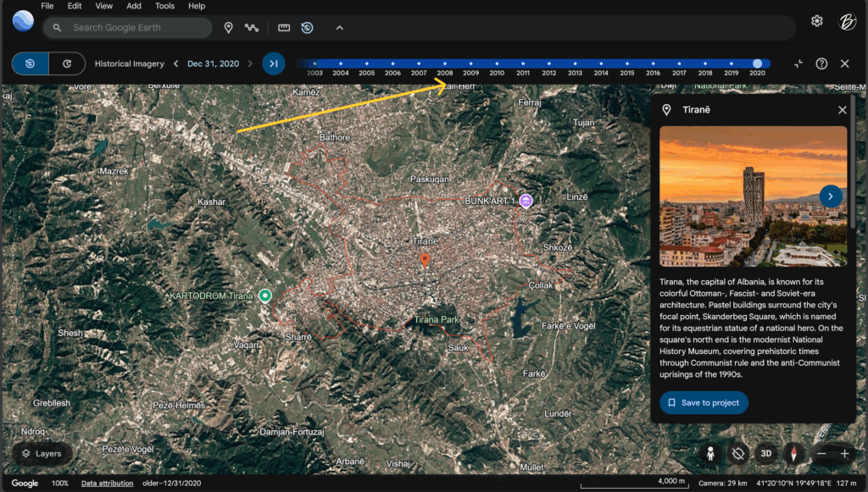Open the Help menu

point(197,6)
